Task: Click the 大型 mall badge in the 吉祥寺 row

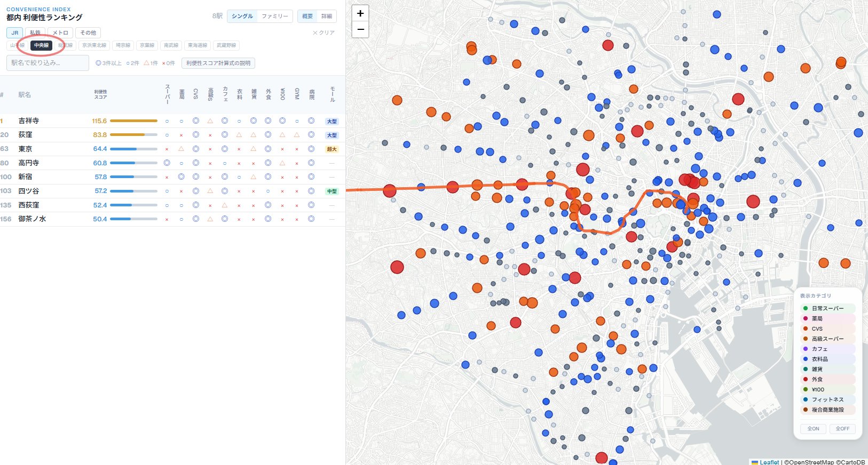Action: 332,121
